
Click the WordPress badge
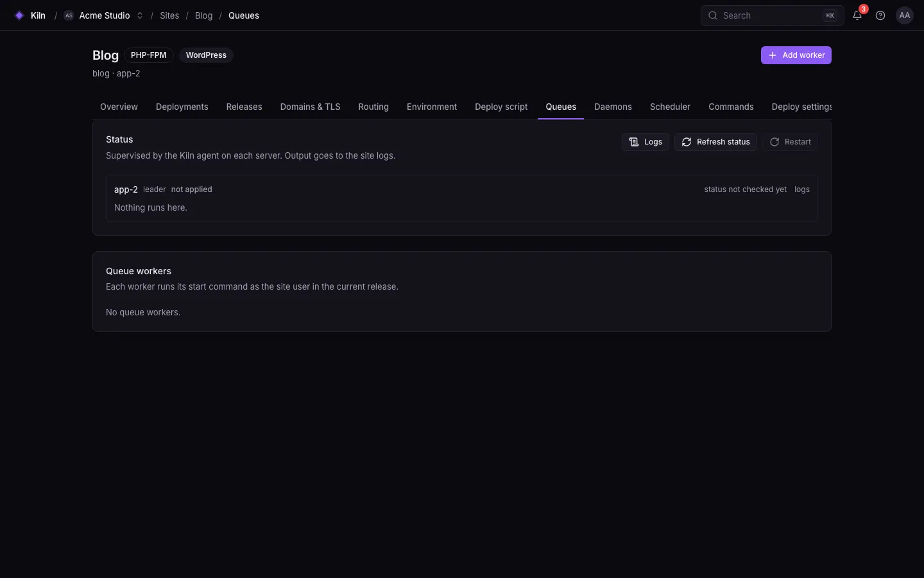pos(206,55)
